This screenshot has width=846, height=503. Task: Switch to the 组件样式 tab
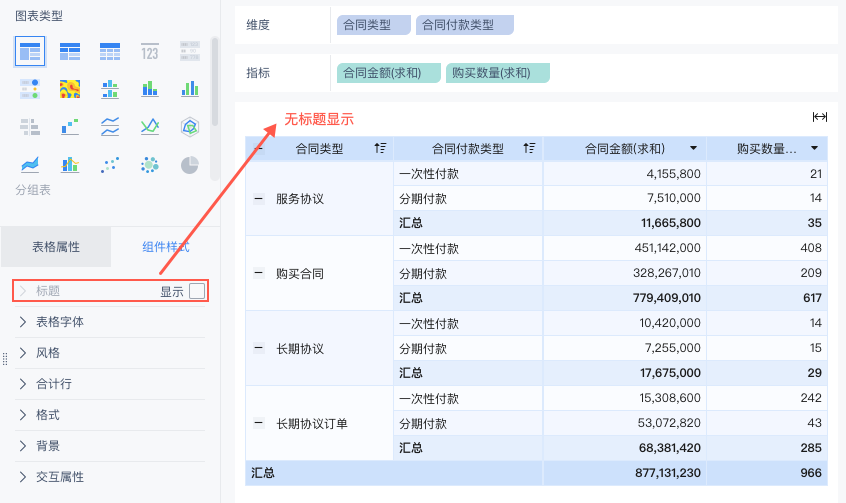coord(165,246)
